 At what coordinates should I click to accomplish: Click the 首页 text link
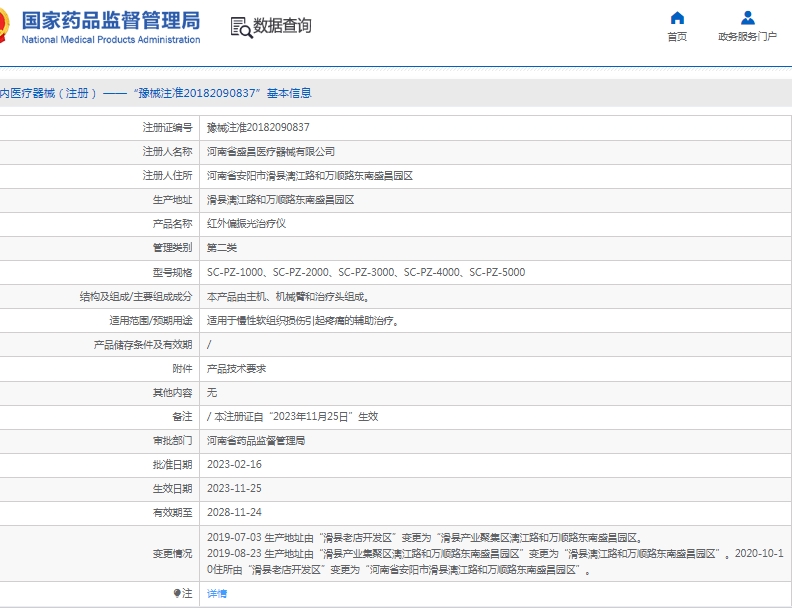coord(677,36)
